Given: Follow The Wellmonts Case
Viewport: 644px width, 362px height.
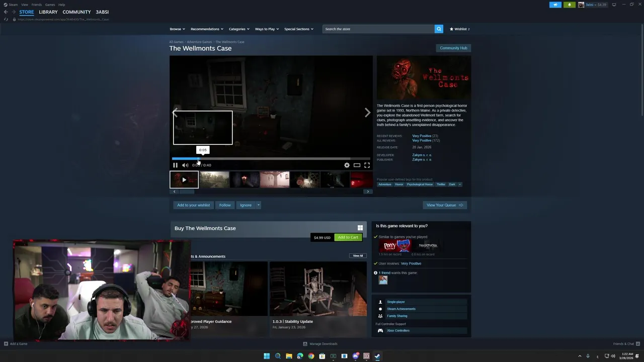Looking at the screenshot, I should [x=225, y=205].
